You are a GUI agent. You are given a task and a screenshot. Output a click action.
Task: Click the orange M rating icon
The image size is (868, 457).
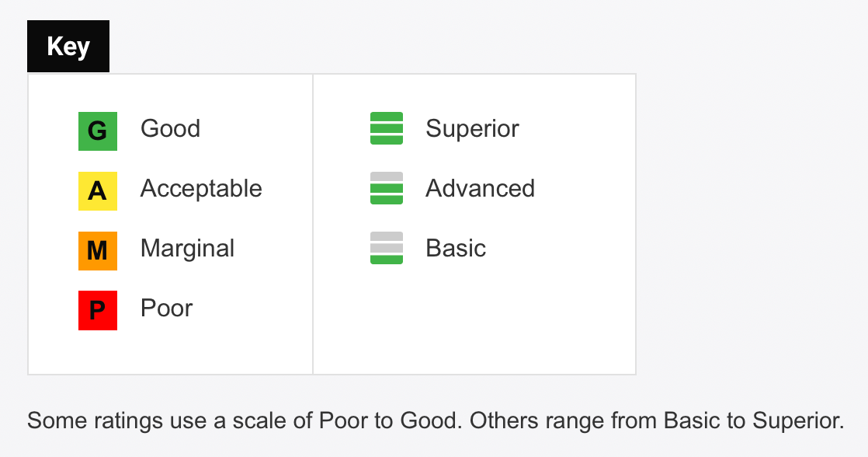[x=98, y=251]
